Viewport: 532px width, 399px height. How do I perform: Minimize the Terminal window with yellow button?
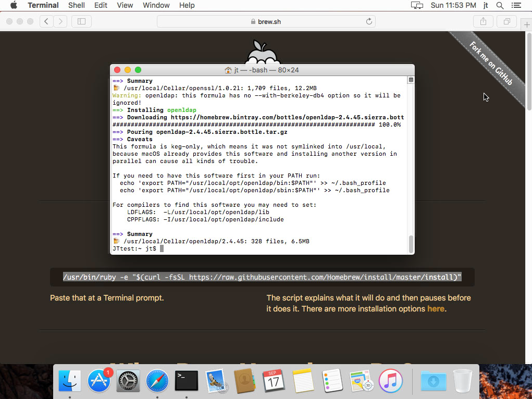click(128, 70)
